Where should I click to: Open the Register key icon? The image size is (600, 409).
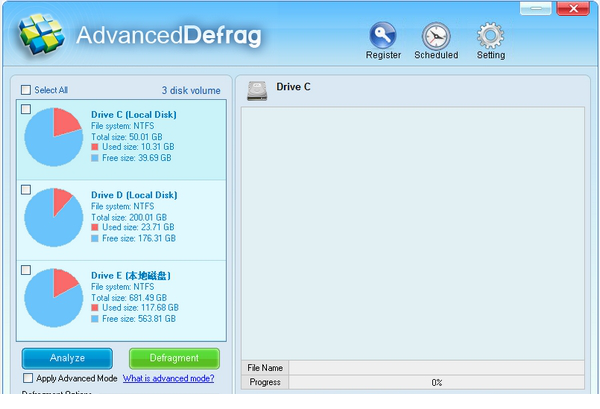click(383, 35)
